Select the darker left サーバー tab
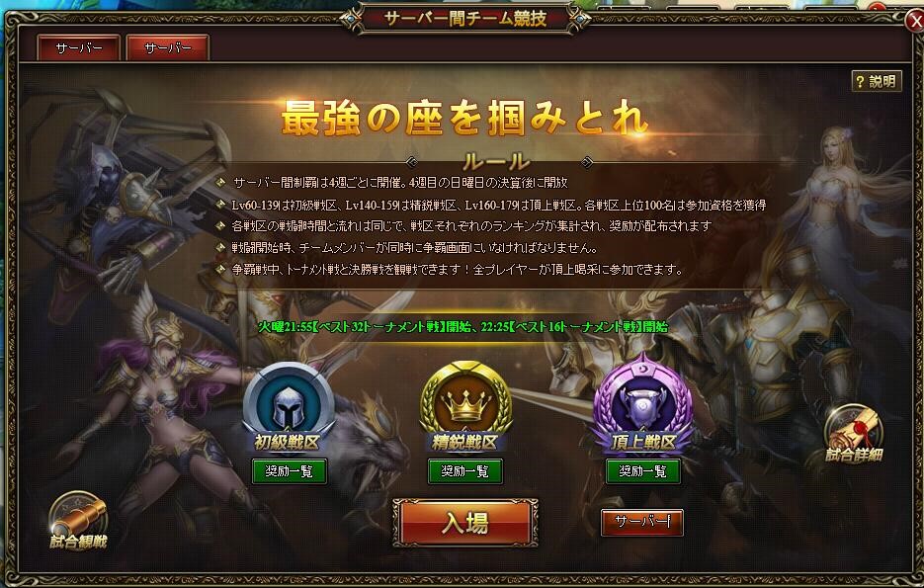The height and width of the screenshot is (588, 924). click(79, 47)
